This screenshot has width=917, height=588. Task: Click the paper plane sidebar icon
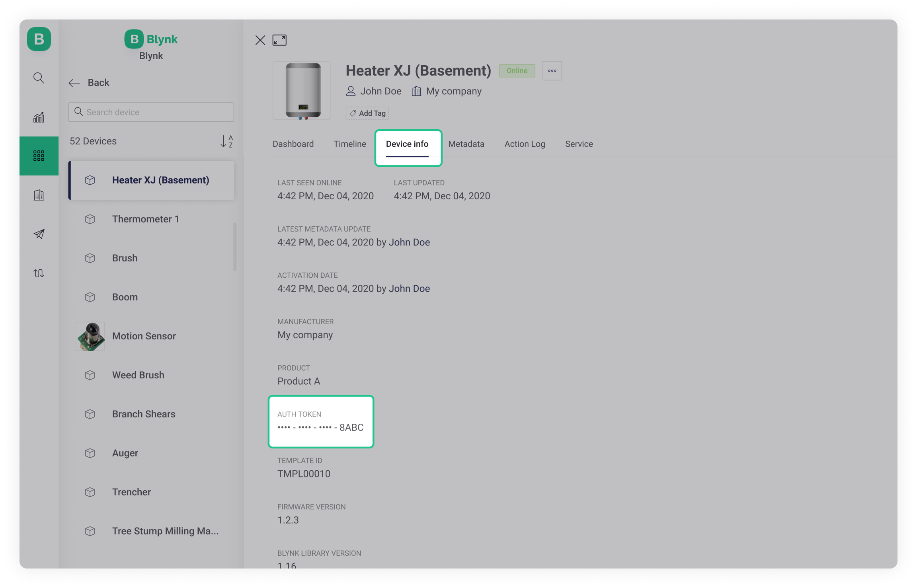click(x=39, y=234)
